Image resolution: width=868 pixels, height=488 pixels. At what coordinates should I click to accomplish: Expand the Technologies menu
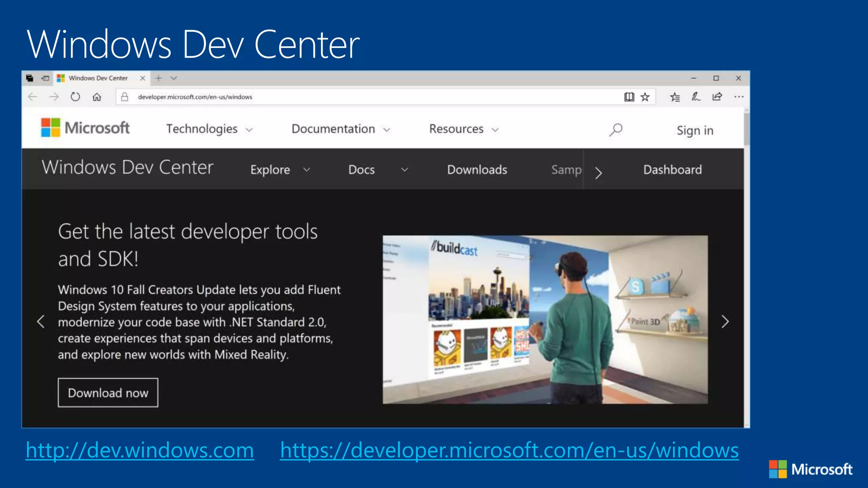point(209,129)
